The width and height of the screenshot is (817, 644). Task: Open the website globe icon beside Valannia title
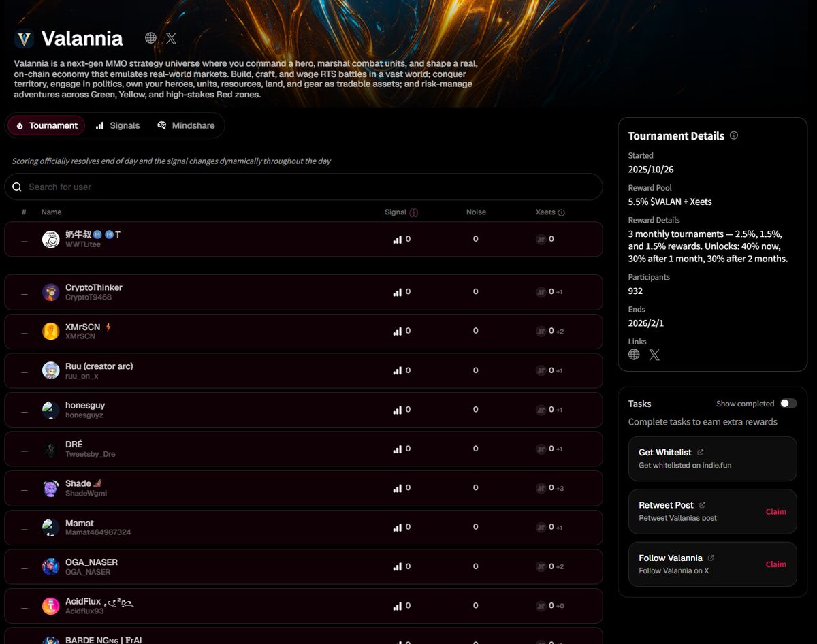click(151, 38)
